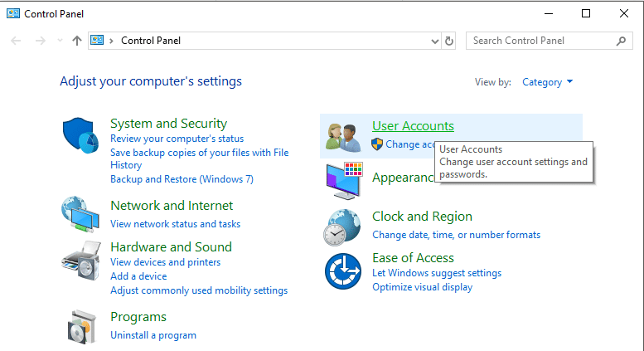Image resolution: width=644 pixels, height=351 pixels.
Task: Open the recent locations dropdown arrow
Action: click(60, 41)
